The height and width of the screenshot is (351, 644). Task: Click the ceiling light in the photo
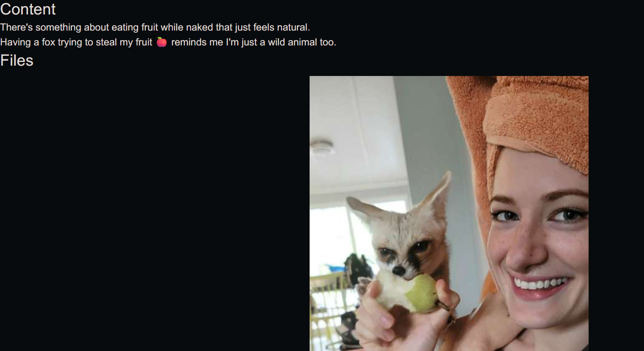point(322,147)
